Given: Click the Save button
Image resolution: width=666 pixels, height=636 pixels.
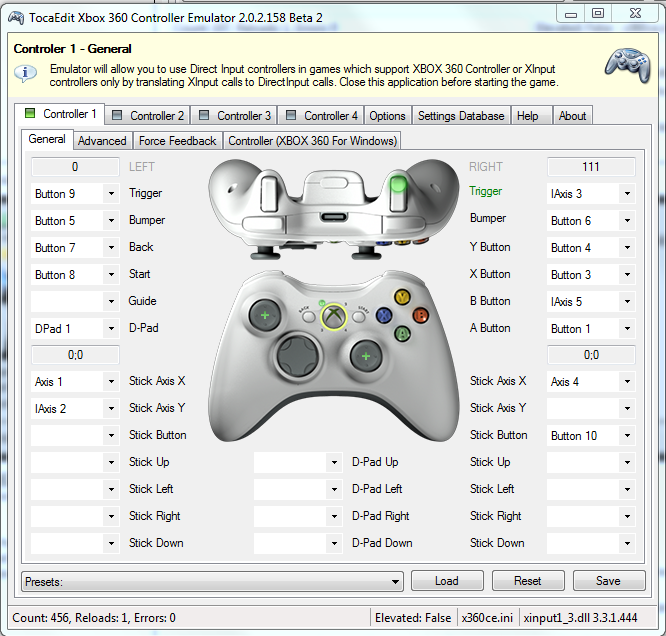Looking at the screenshot, I should click(607, 581).
